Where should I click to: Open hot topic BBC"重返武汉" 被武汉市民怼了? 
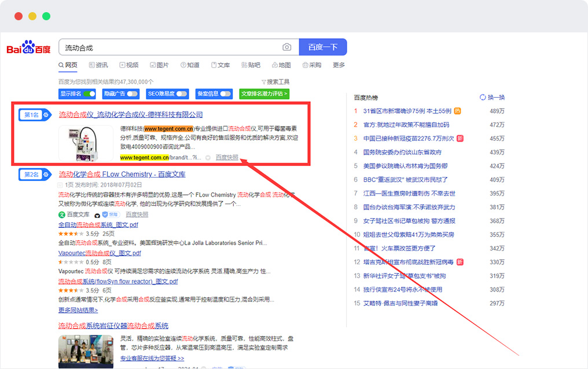(x=405, y=180)
